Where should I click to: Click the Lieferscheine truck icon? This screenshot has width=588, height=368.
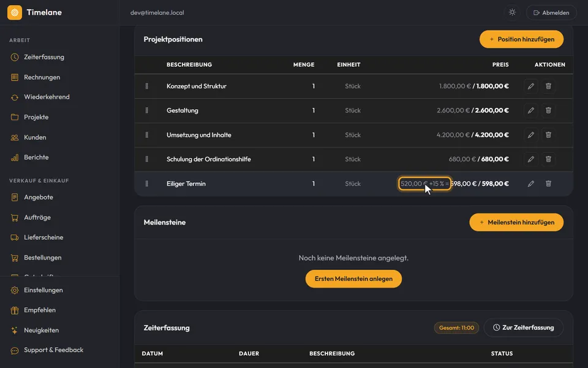click(x=15, y=237)
